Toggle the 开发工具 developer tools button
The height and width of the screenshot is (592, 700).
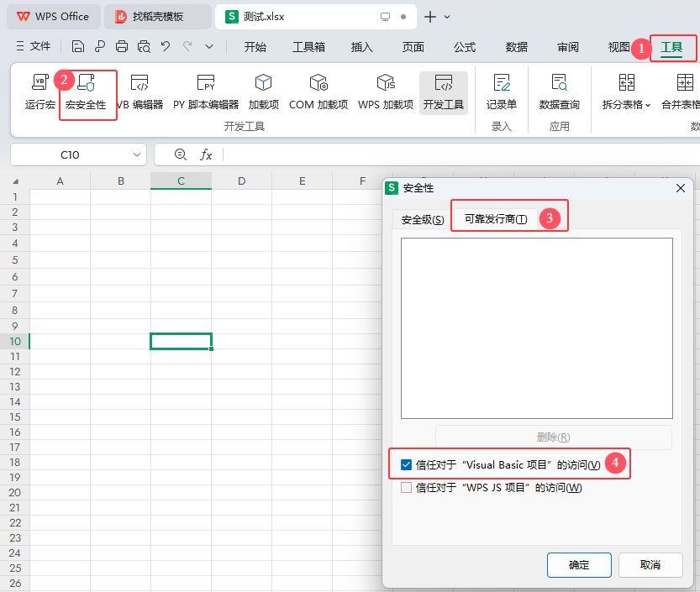click(444, 83)
